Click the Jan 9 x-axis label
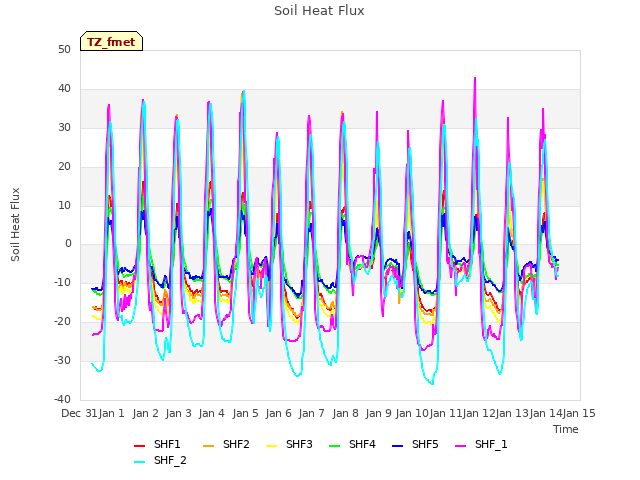This screenshot has height=480, width=640. pos(378,413)
